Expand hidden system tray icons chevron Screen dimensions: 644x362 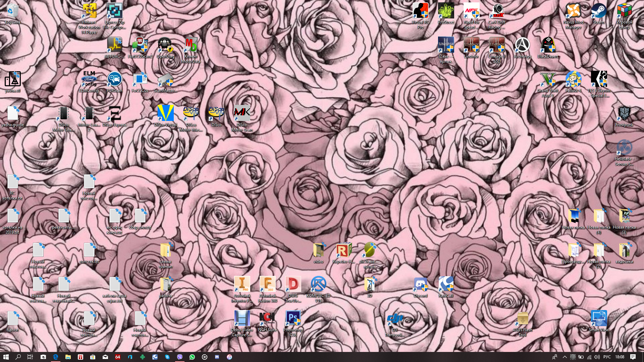pyautogui.click(x=565, y=357)
